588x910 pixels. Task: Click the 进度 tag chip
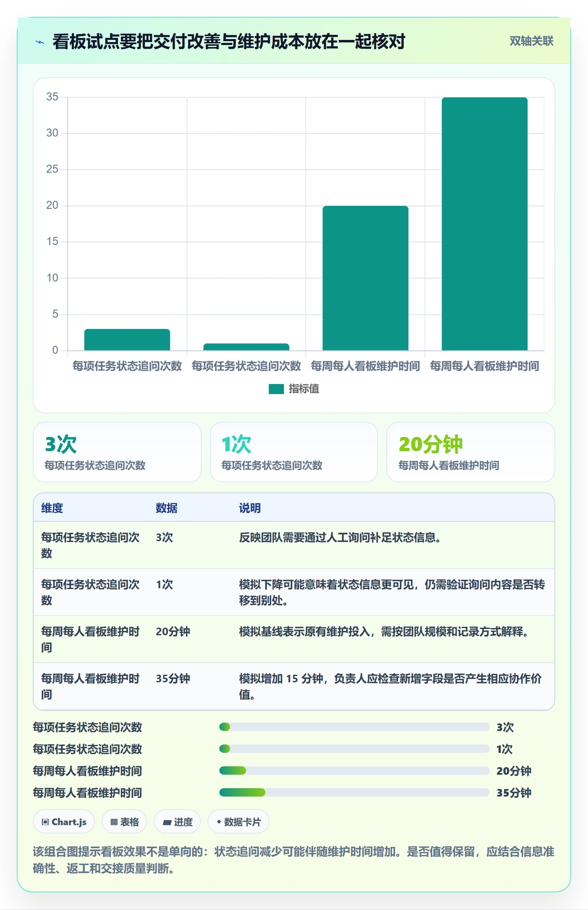[177, 822]
